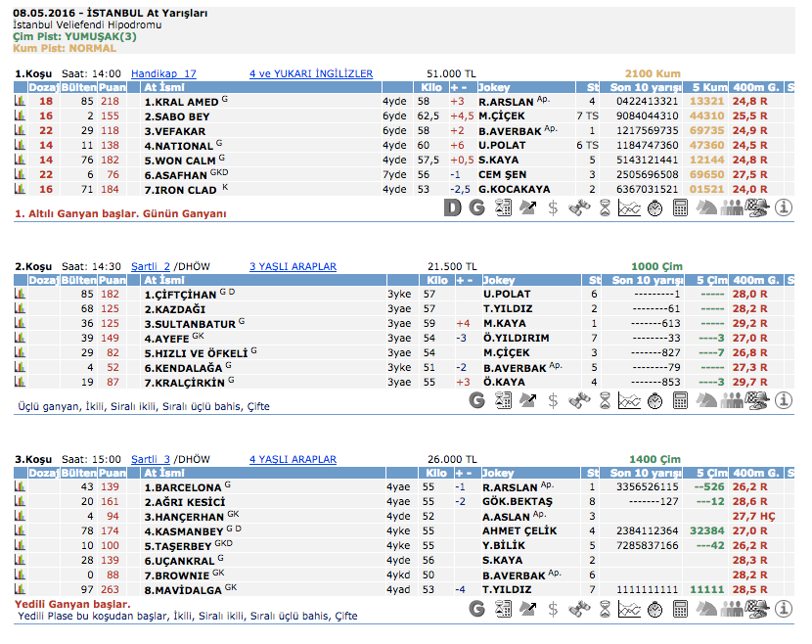Click the D icon under race 1
The height and width of the screenshot is (644, 812).
[451, 207]
